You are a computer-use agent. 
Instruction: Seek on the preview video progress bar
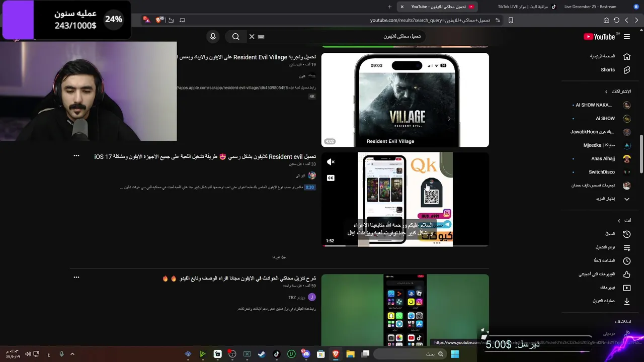pyautogui.click(x=405, y=246)
